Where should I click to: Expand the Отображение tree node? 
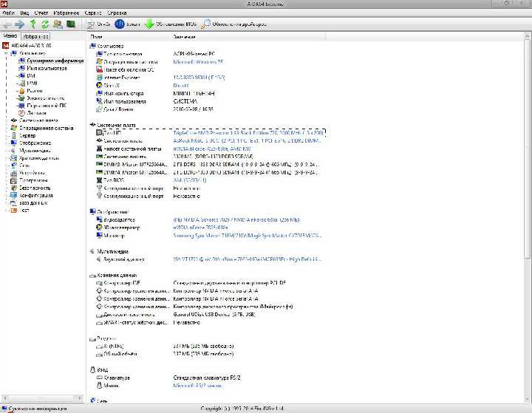tap(6, 143)
